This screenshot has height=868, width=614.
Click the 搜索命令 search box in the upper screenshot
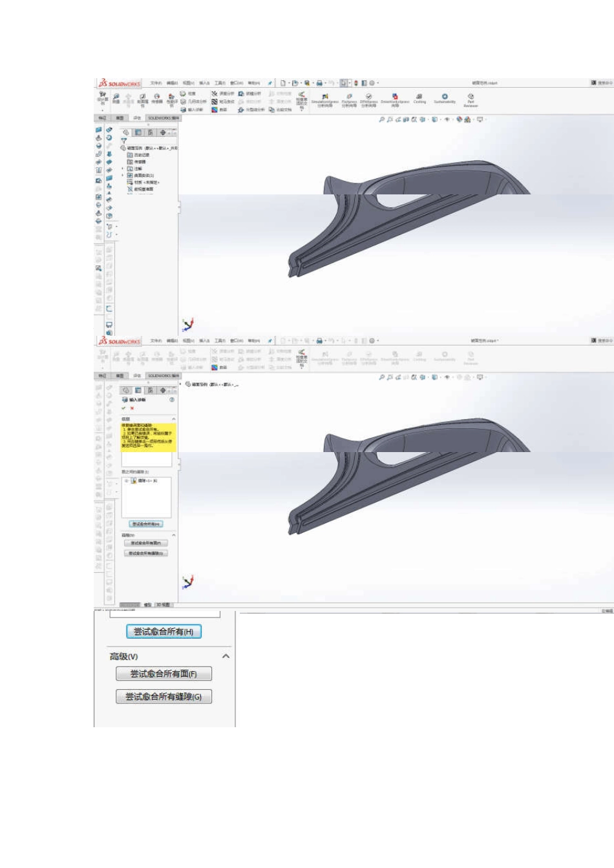click(x=602, y=83)
